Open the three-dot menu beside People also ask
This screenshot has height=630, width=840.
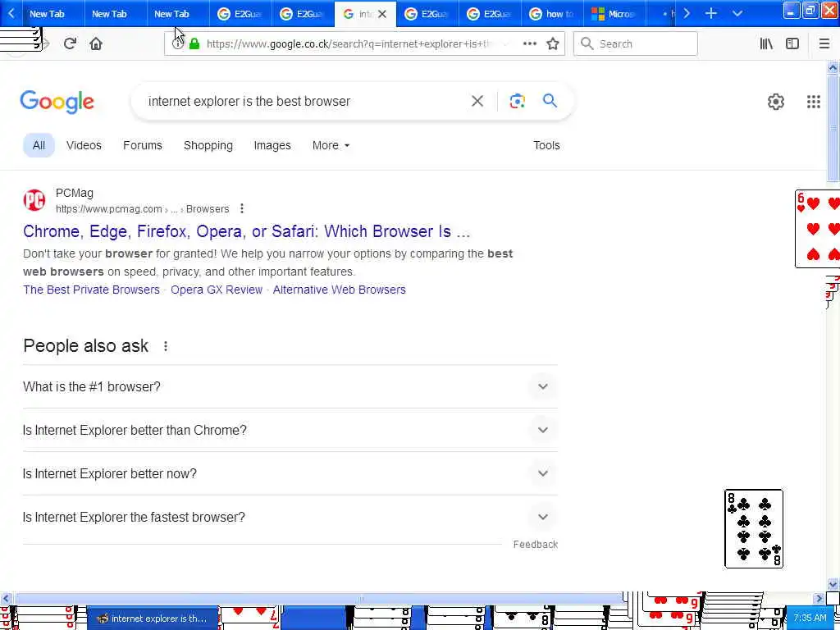166,346
